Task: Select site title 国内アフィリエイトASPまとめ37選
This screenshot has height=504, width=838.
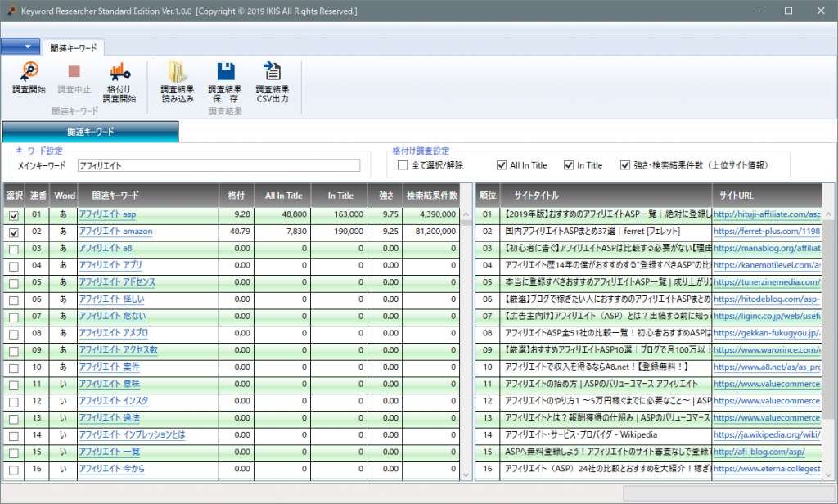Action: click(606, 232)
